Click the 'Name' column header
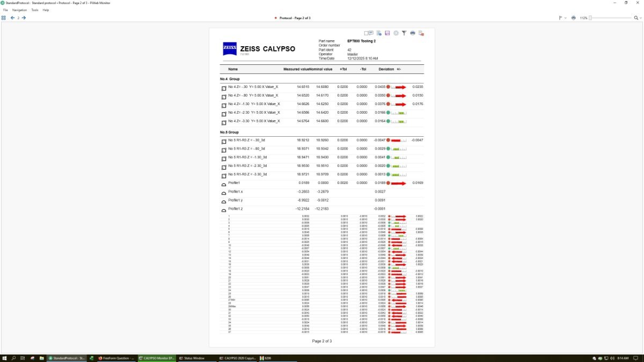This screenshot has width=644, height=362. (233, 69)
